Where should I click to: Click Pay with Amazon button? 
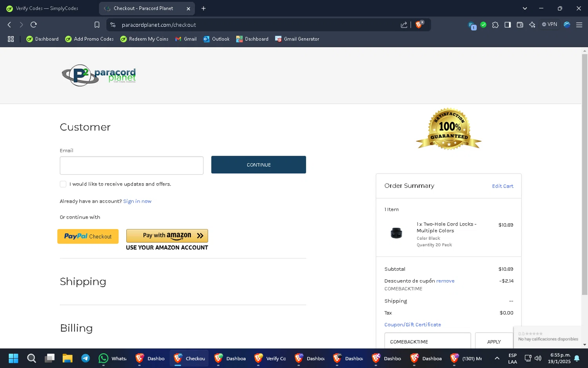click(167, 236)
